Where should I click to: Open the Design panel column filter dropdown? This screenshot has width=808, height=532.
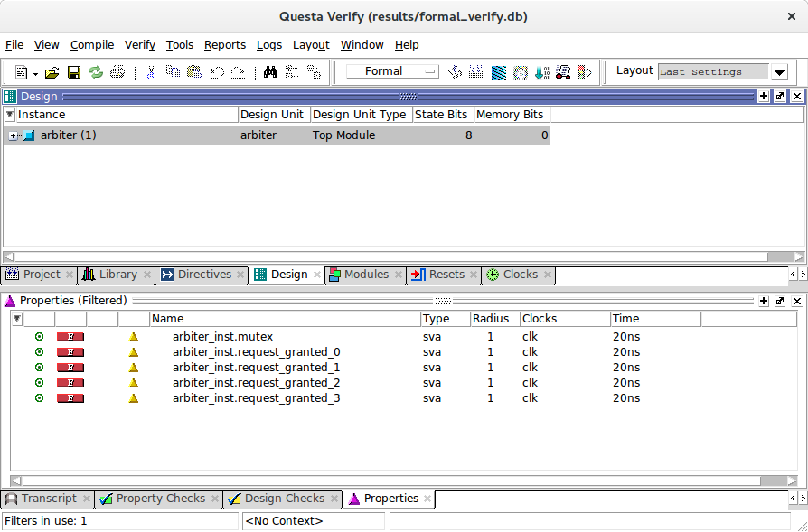10,115
